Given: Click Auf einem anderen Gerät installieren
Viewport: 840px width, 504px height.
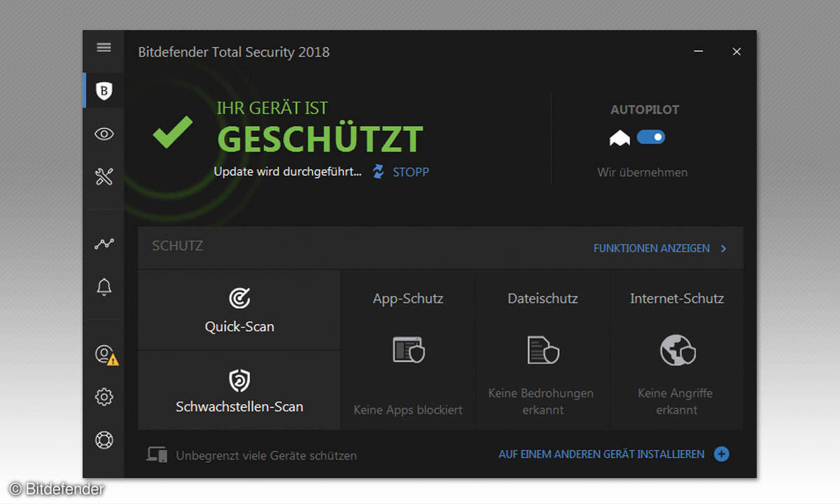Looking at the screenshot, I should pos(601,454).
